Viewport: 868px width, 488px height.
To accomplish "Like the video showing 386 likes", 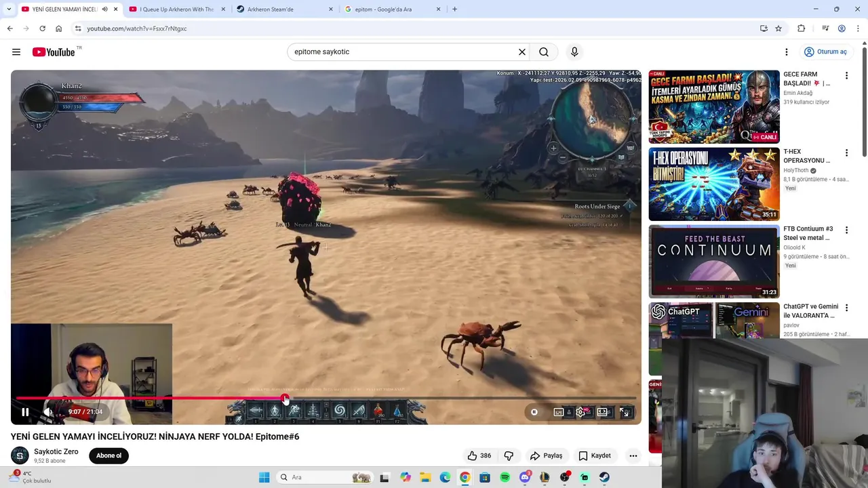I will pos(479,455).
